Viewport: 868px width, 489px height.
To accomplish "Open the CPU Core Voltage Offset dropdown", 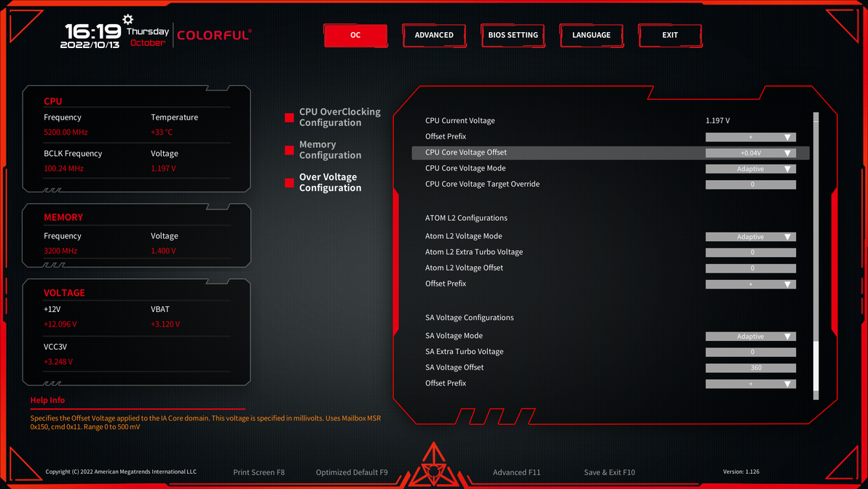I will coord(751,153).
